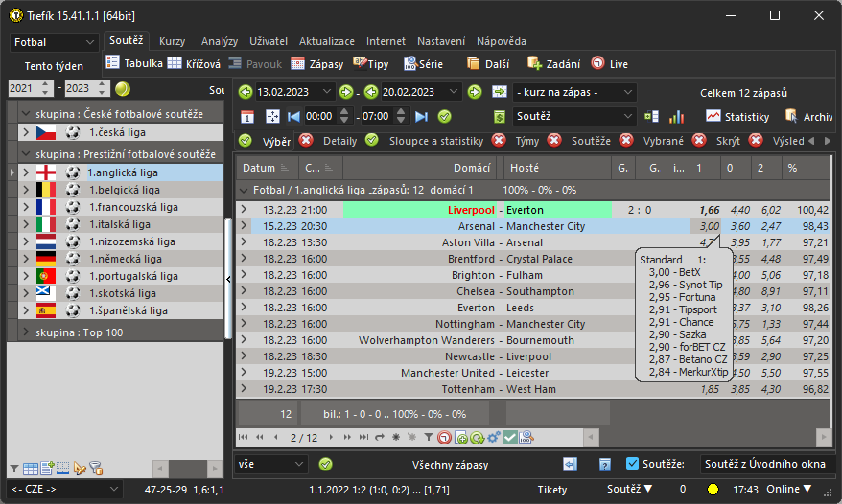Click the date range shift icon beside kurz na zápas

coord(500,92)
